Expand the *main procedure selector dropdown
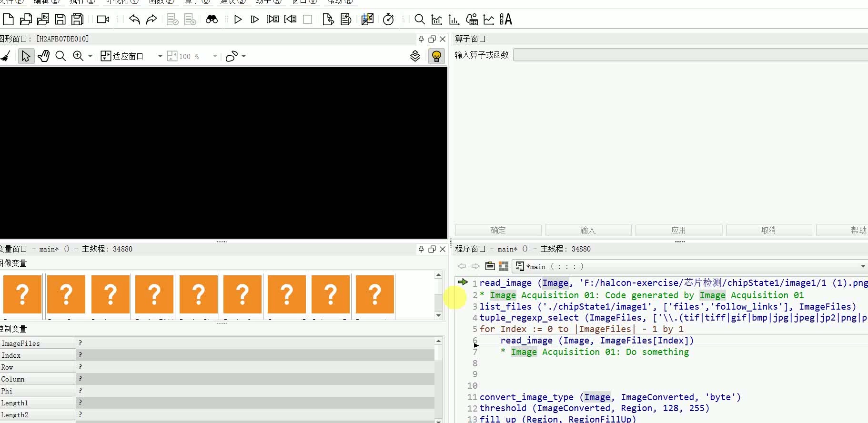This screenshot has height=423, width=868. click(863, 267)
